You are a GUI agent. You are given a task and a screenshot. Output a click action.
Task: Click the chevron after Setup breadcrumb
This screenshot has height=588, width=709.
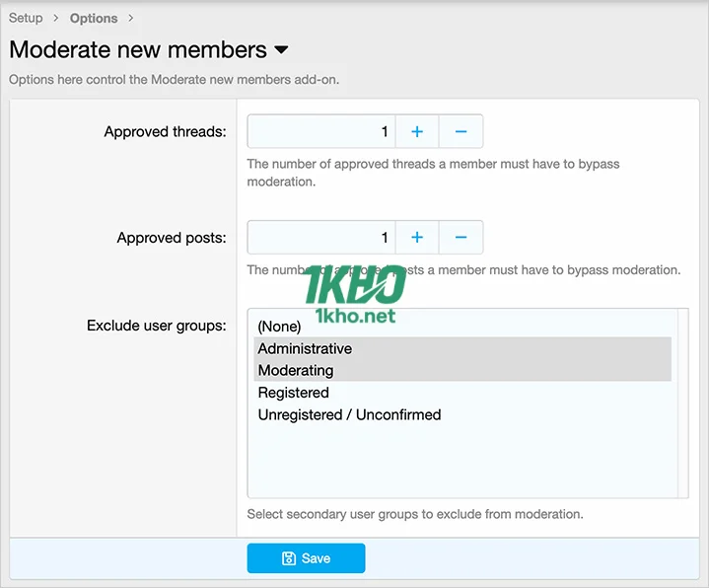click(56, 18)
